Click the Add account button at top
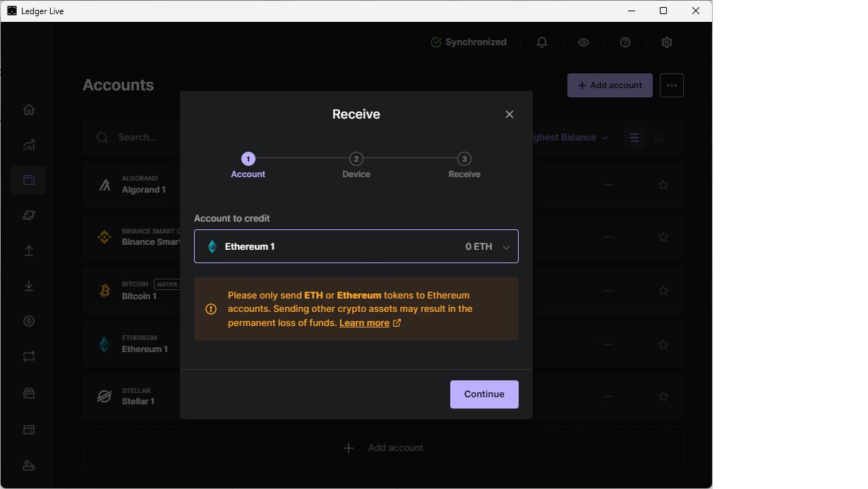868x489 pixels. click(610, 85)
